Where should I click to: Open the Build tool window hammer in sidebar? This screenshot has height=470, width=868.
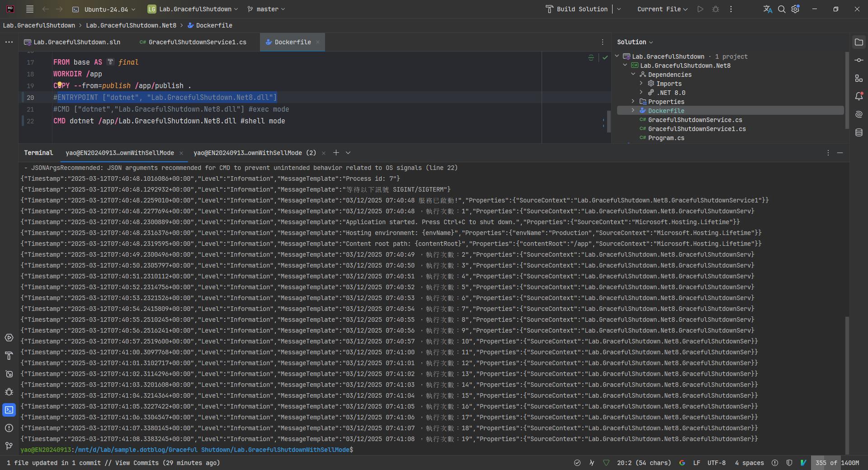tap(9, 356)
